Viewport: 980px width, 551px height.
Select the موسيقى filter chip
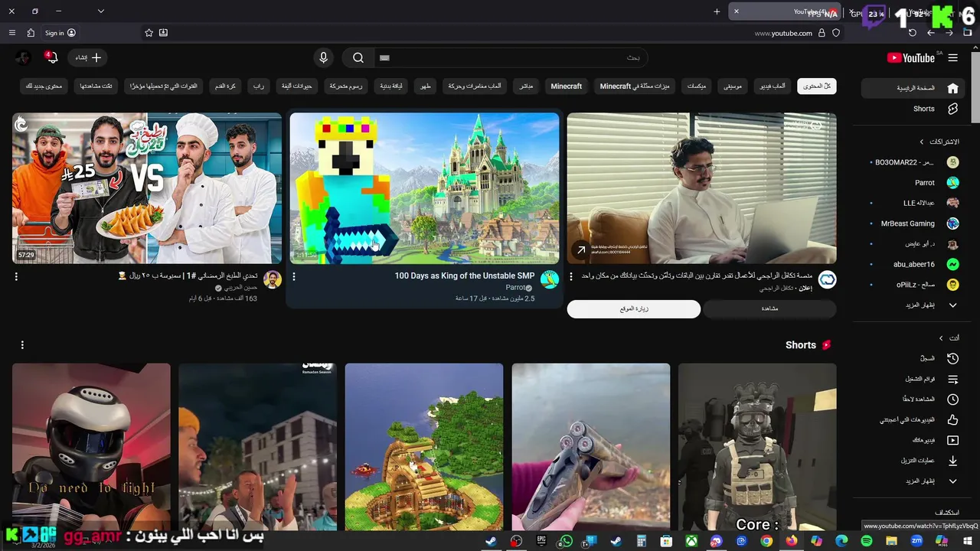pos(733,86)
